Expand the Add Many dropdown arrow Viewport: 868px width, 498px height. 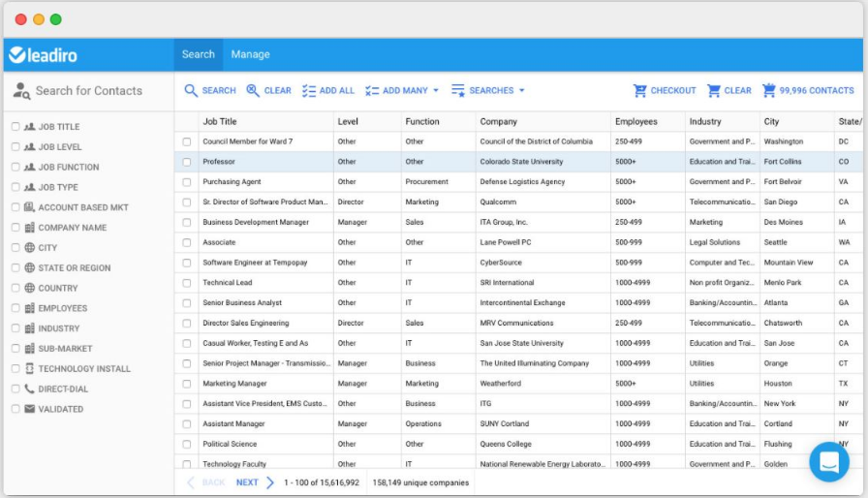coord(436,91)
